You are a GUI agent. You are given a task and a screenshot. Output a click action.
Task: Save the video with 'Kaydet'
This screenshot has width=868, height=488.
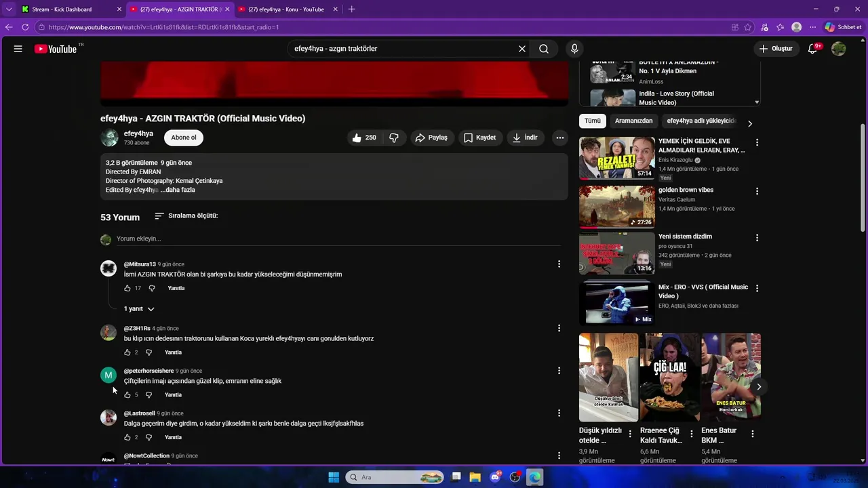click(480, 138)
